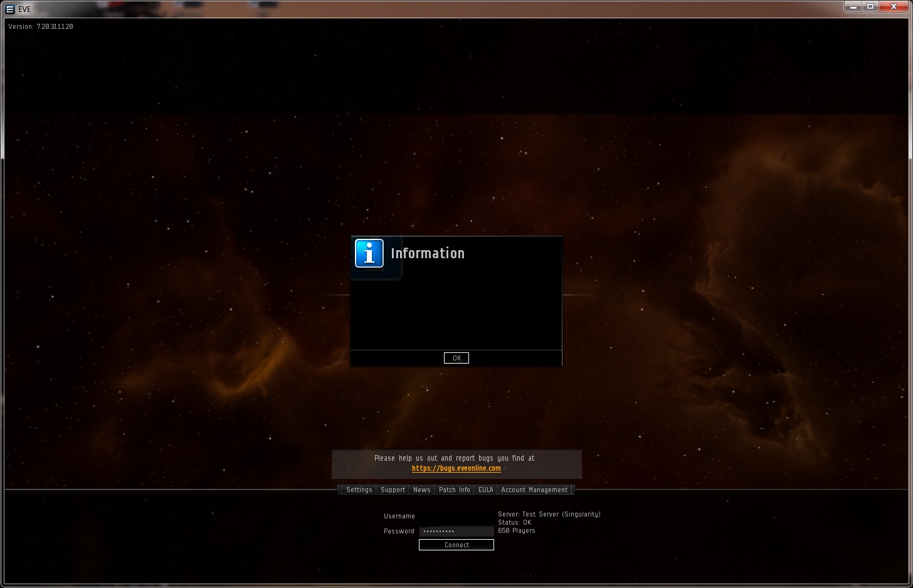Screen dimensions: 913x588
Task: Minimize the EVE window
Action: pos(853,7)
